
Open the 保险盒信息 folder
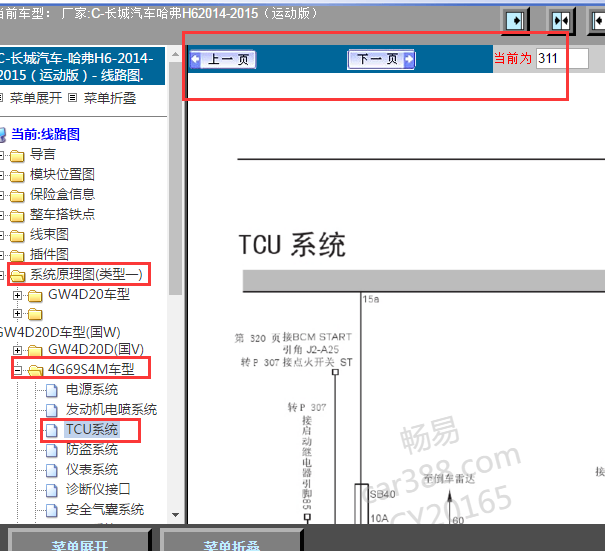pyautogui.click(x=62, y=194)
